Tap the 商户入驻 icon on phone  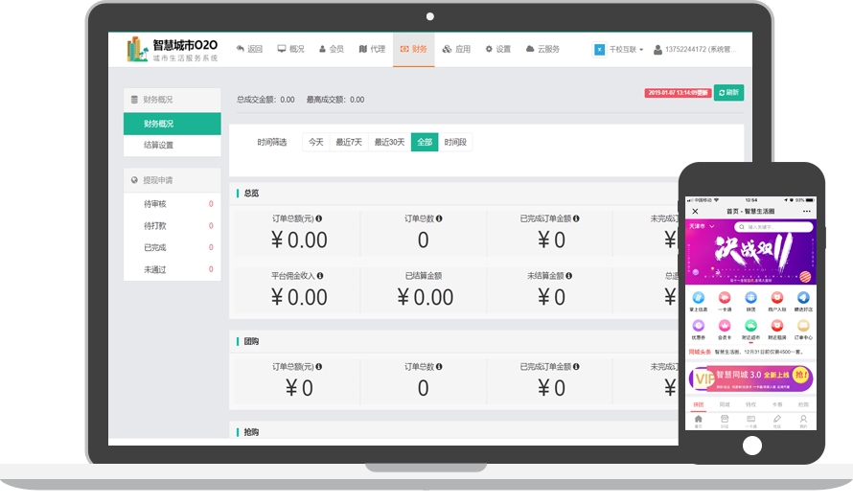pyautogui.click(x=777, y=297)
